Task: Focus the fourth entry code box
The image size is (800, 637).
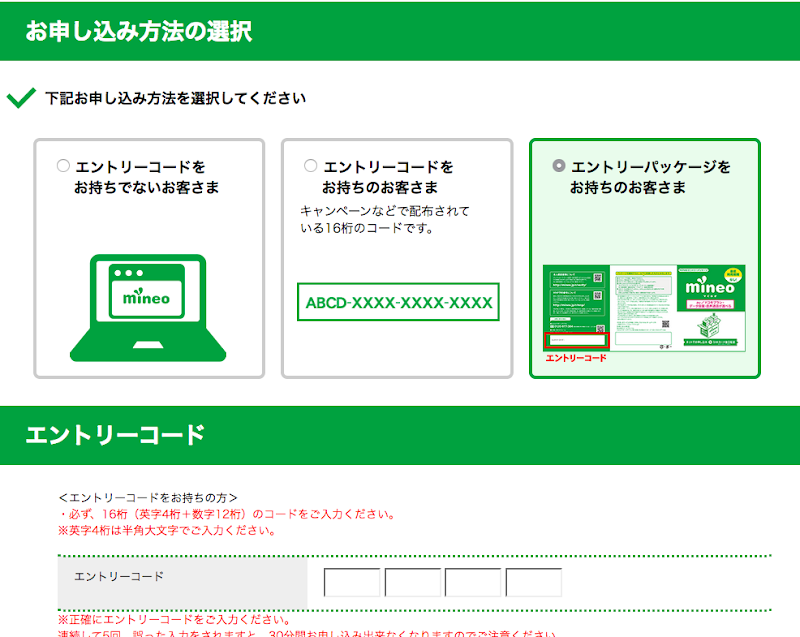Action: pyautogui.click(x=534, y=582)
